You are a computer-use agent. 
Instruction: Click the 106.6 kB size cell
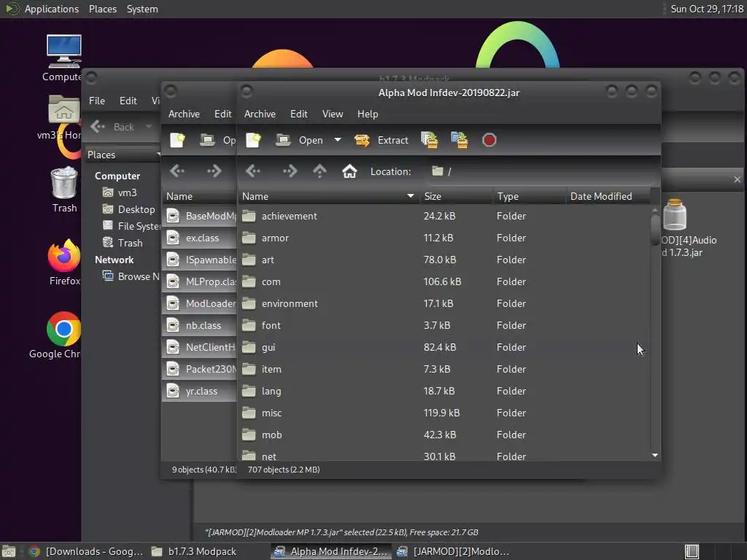tap(443, 282)
